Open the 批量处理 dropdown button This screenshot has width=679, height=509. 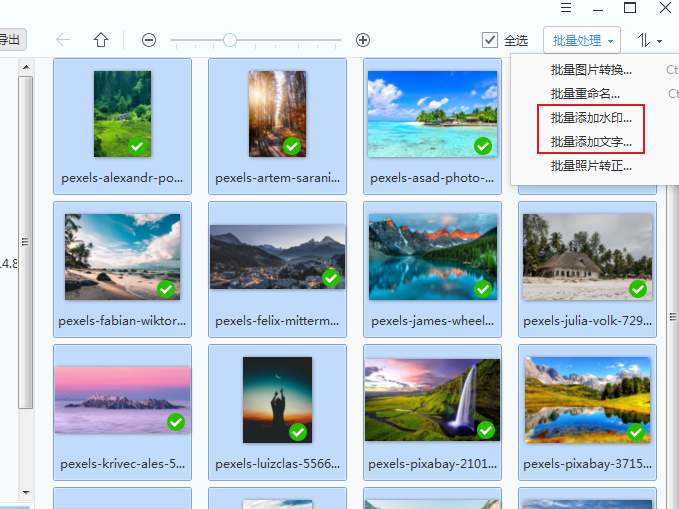[582, 40]
